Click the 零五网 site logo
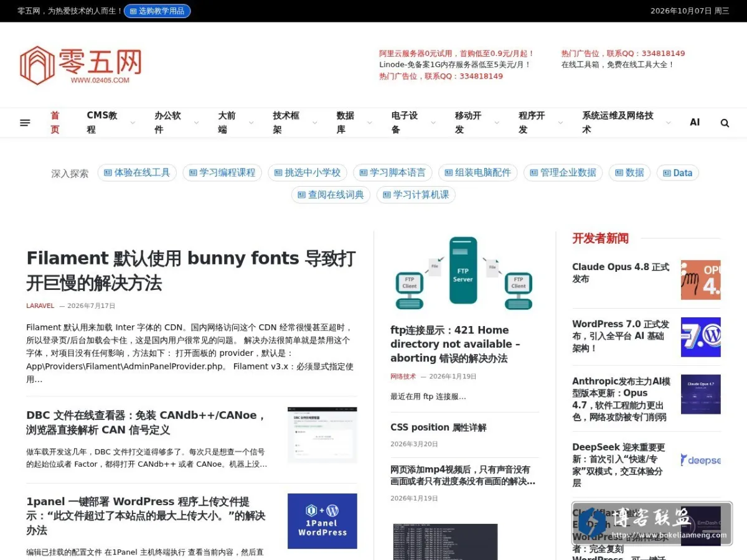 (x=81, y=65)
